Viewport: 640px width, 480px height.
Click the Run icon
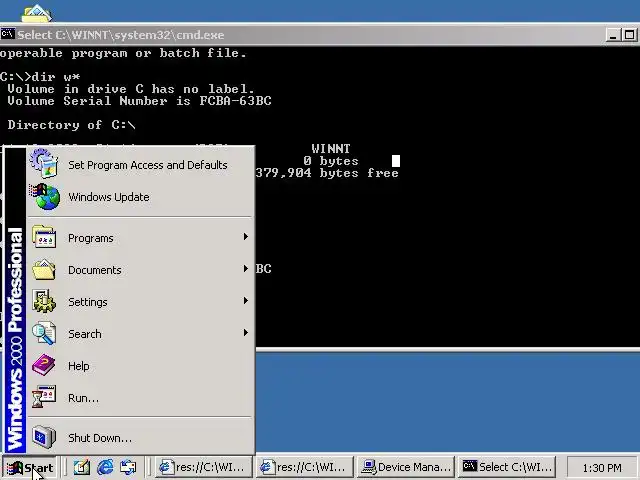pyautogui.click(x=44, y=397)
